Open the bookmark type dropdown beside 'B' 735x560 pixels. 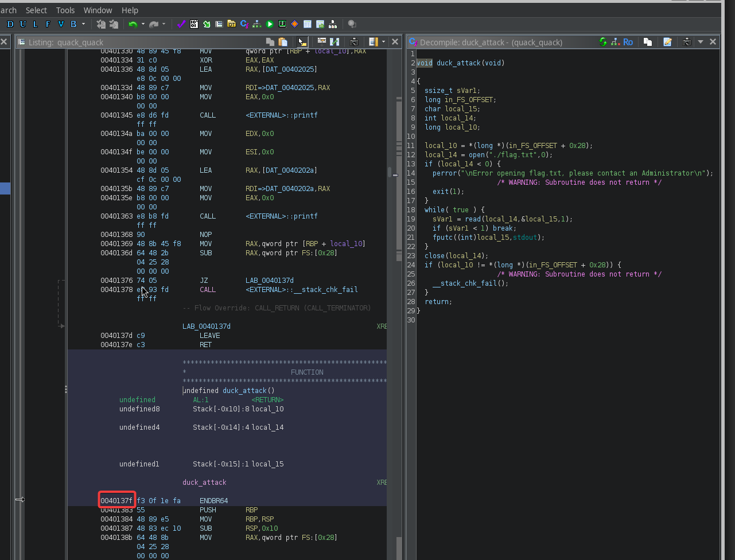point(83,24)
